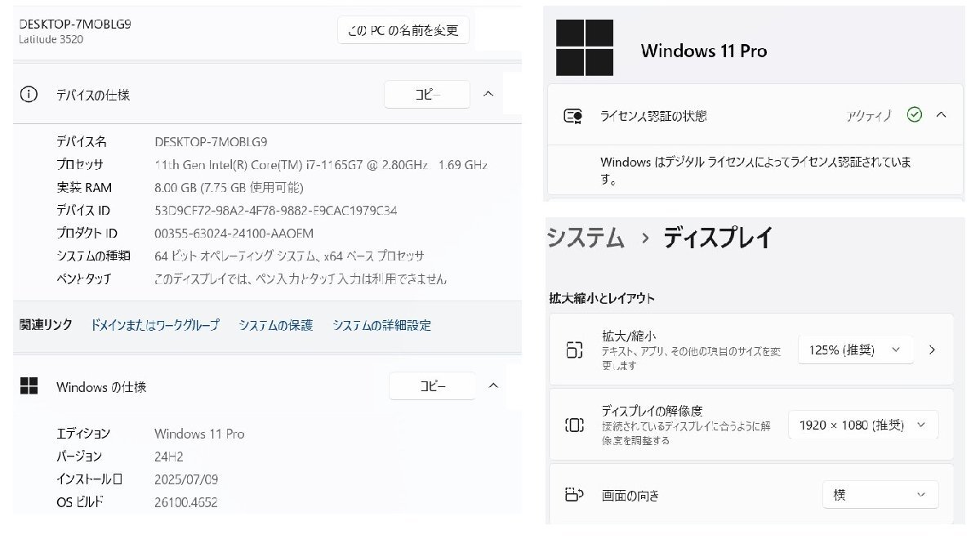The width and height of the screenshot is (980, 539).
Task: Open the システムの詳細設定 link
Action: [x=382, y=325]
